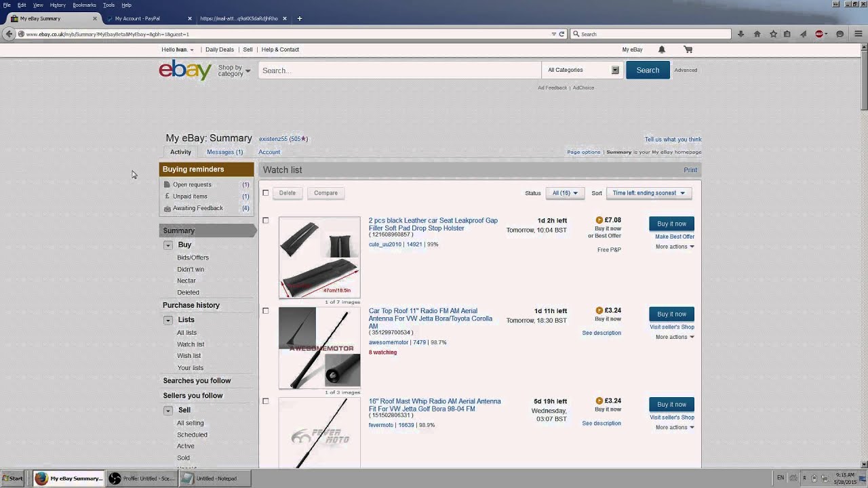Viewport: 868px width, 488px height.
Task: Click the Print link
Action: 690,170
